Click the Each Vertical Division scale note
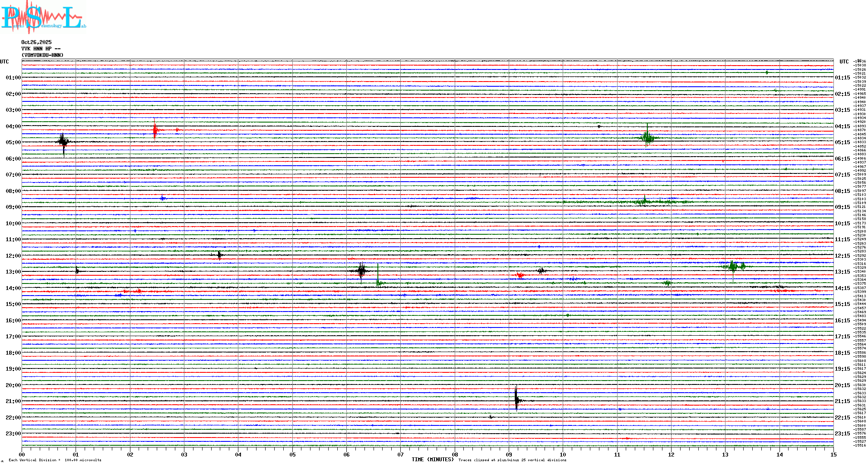 point(55,460)
